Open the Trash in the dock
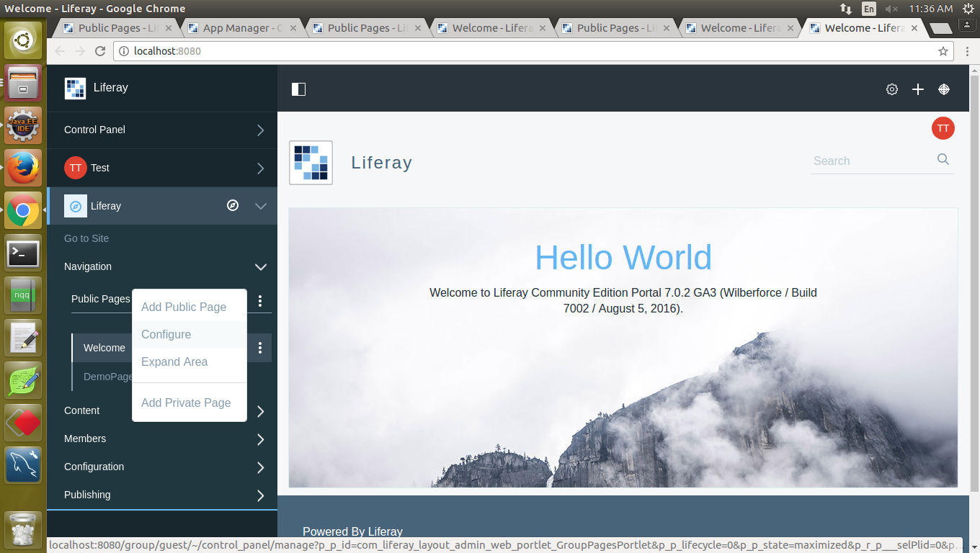This screenshot has width=980, height=553. click(23, 529)
